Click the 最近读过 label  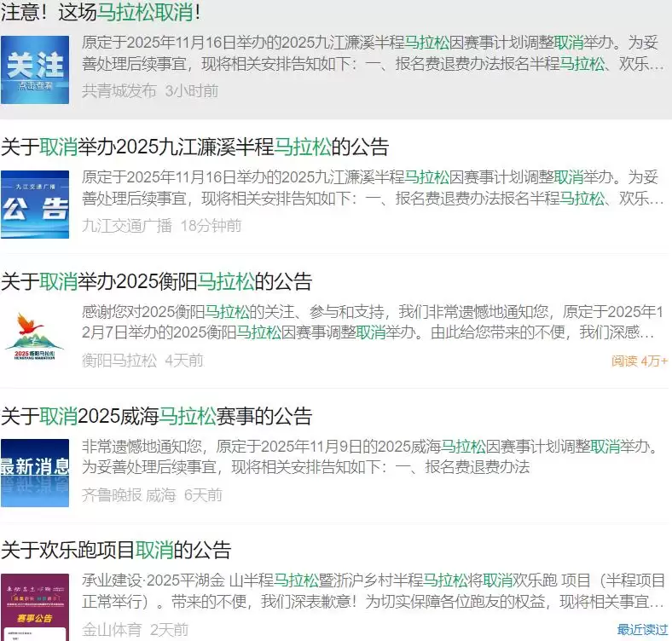pos(642,630)
